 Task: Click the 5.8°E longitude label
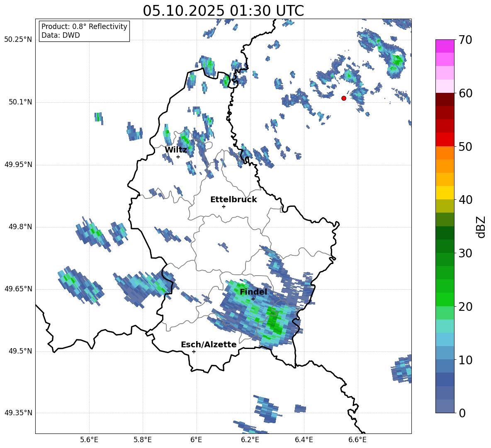[143, 440]
